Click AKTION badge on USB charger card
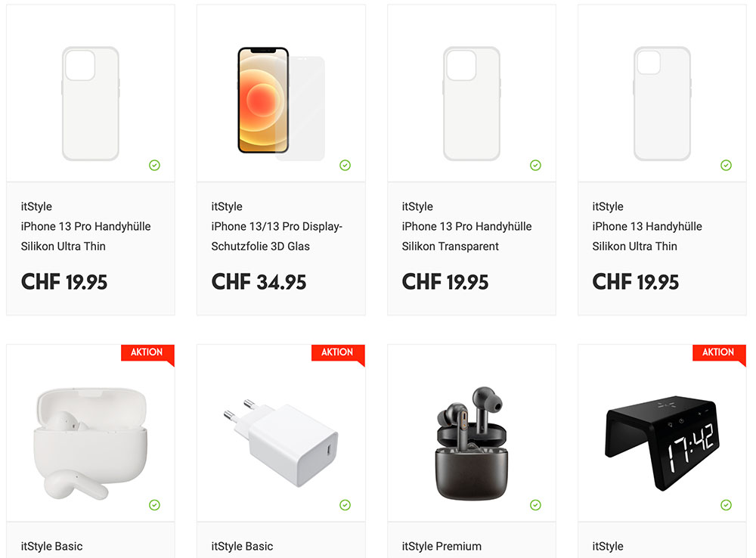Image resolution: width=756 pixels, height=558 pixels. pos(337,352)
